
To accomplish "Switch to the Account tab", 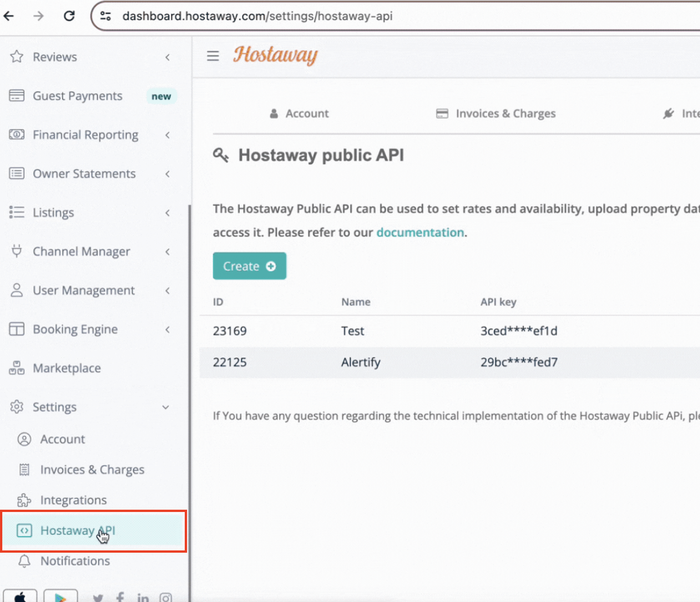I will pos(300,114).
